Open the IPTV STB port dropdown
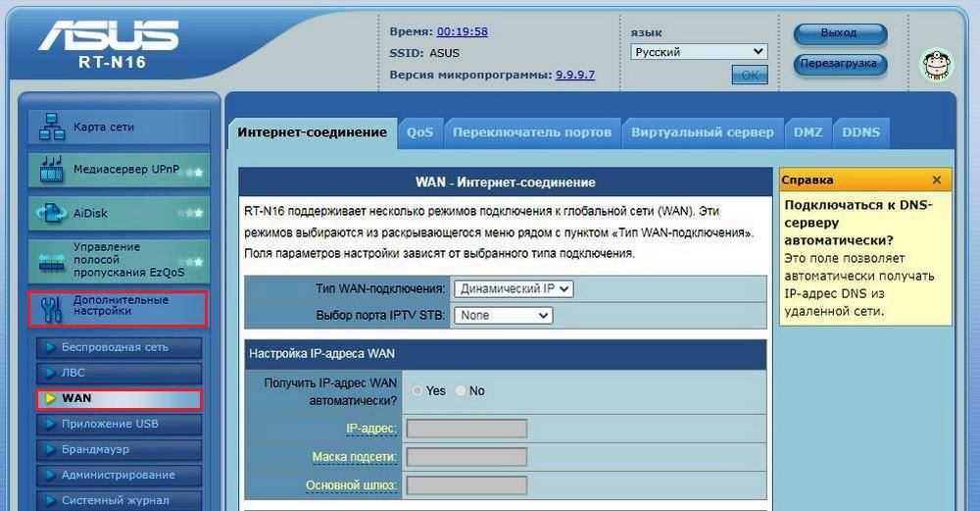The height and width of the screenshot is (511, 980). pos(502,316)
